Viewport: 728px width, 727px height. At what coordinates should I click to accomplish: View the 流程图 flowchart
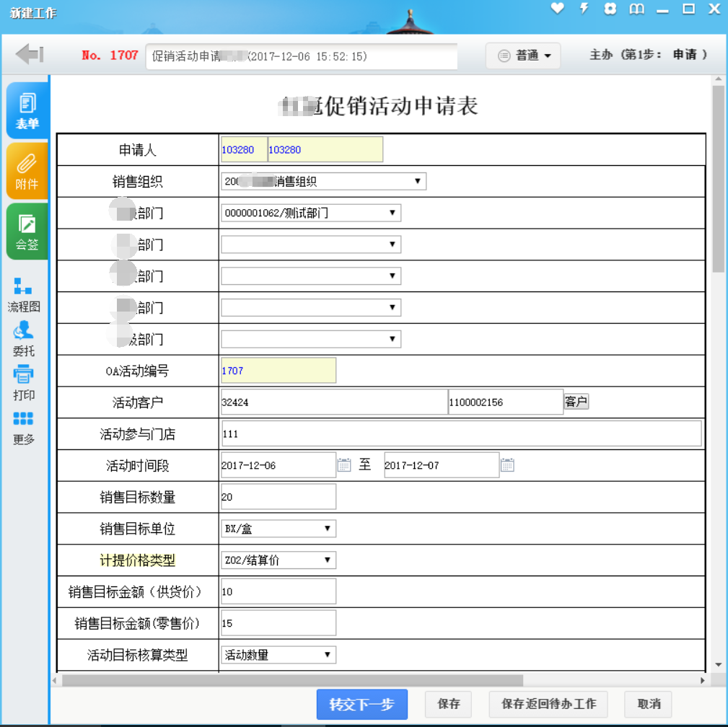coord(23,295)
